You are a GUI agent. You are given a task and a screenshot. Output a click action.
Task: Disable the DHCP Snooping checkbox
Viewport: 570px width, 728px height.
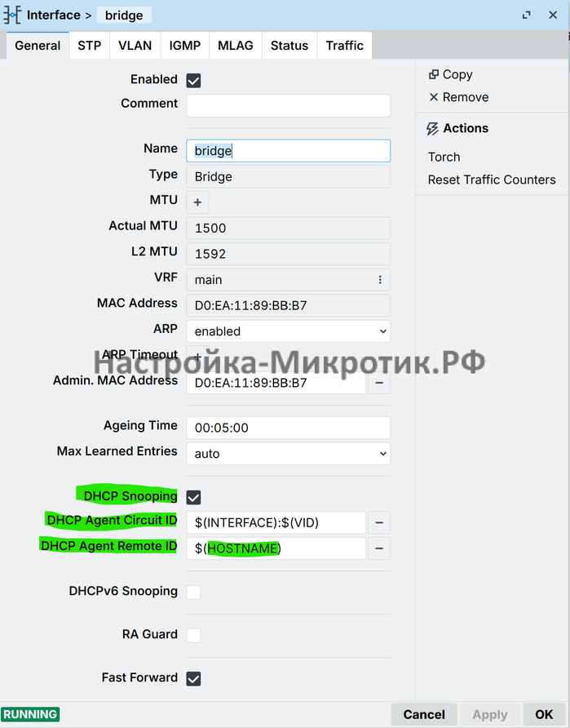coord(193,497)
